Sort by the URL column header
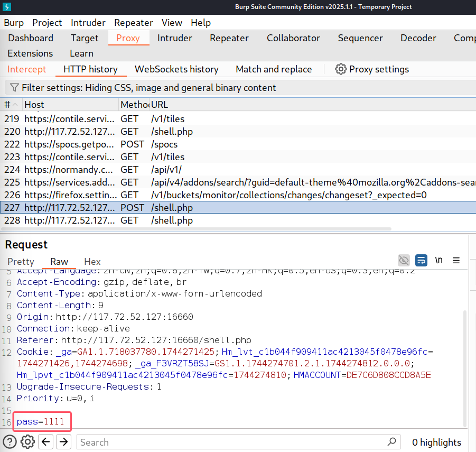Screen dimensions: 476x452 pos(313,105)
